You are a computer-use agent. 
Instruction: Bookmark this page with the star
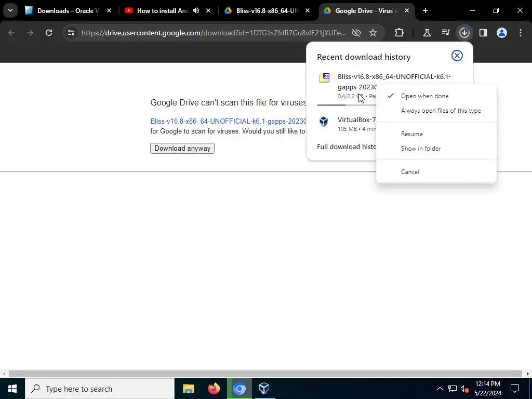(x=373, y=33)
